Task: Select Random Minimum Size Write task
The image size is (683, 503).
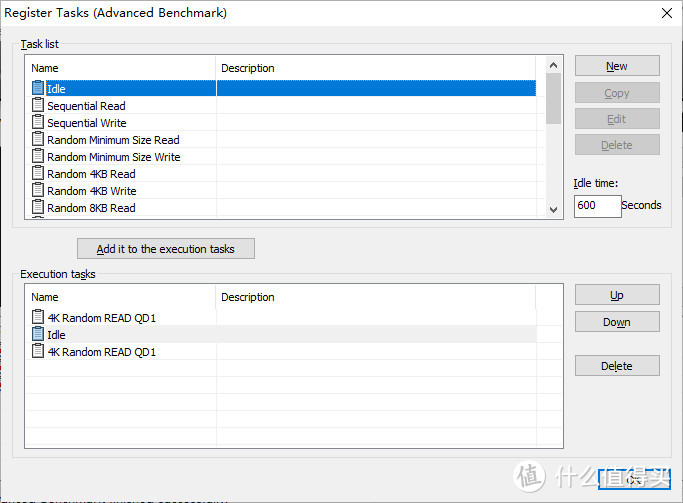Action: coord(113,157)
